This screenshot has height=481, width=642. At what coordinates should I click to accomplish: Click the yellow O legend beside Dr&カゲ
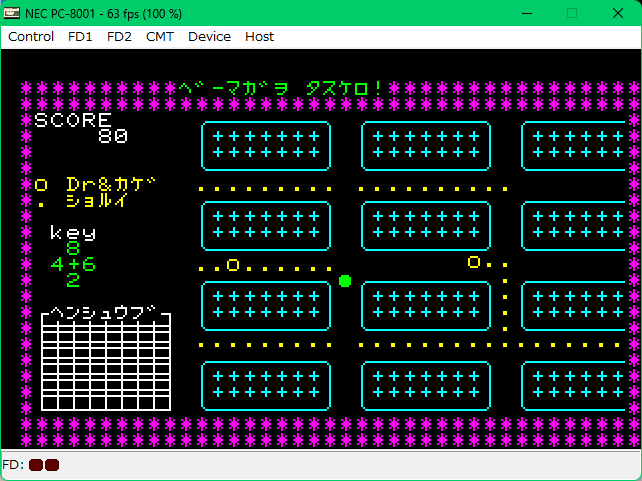click(x=41, y=185)
